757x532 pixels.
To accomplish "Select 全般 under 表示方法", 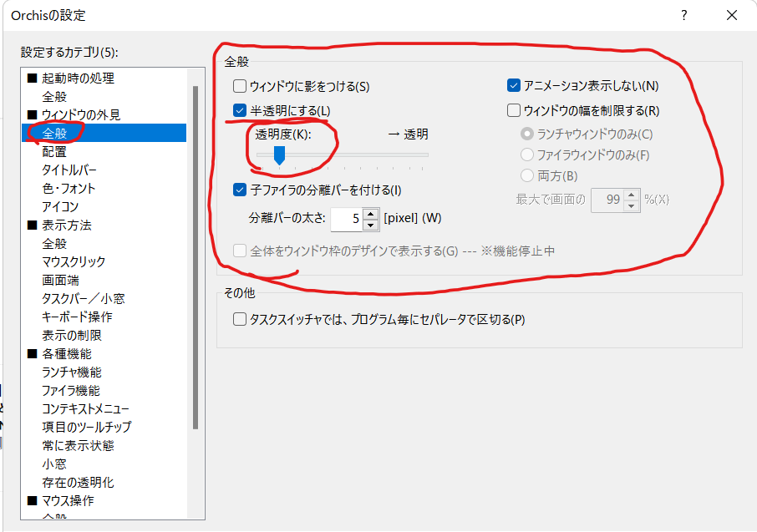I will pos(54,243).
